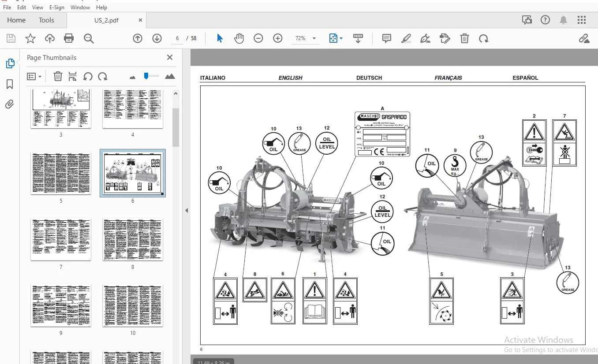Open the help question mark icon
Screen dimensions: 598x364
pos(545,20)
